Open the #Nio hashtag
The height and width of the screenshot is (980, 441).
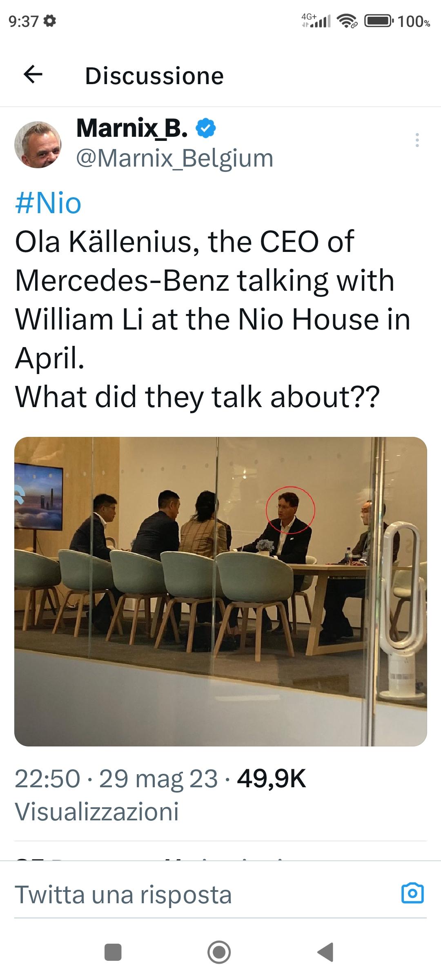click(x=48, y=203)
